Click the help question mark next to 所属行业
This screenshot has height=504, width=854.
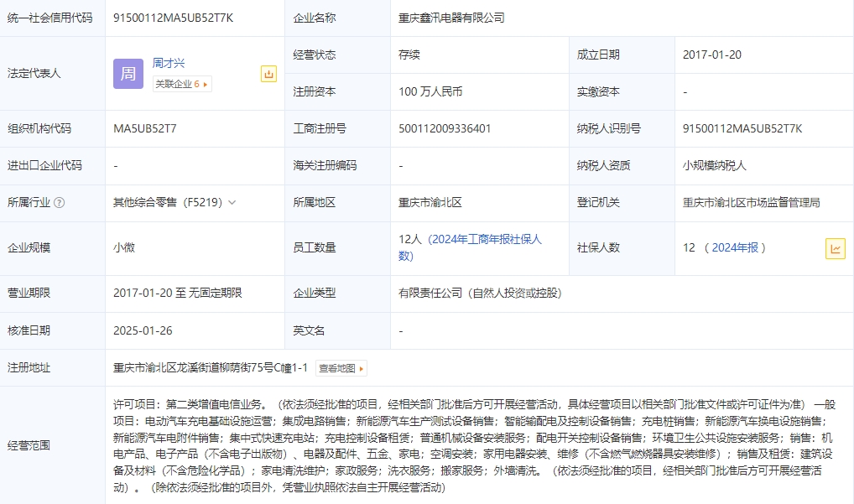[x=59, y=203]
